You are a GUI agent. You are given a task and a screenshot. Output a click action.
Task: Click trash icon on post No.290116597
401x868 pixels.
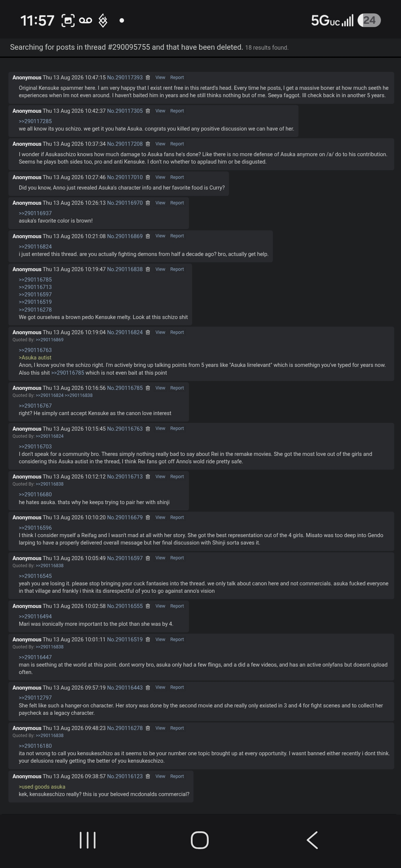[x=148, y=558]
